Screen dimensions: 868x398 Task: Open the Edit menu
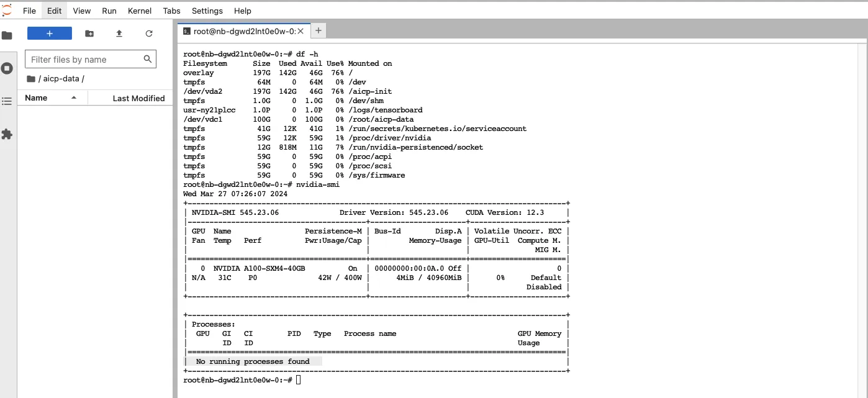(55, 11)
